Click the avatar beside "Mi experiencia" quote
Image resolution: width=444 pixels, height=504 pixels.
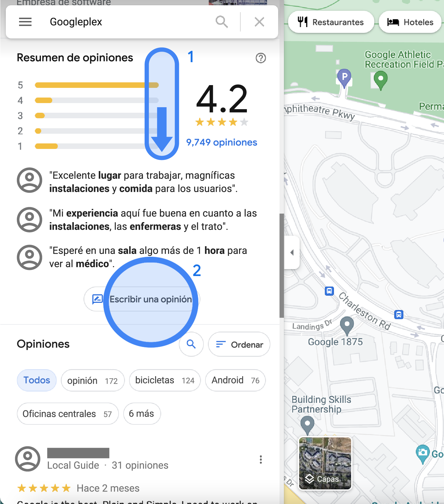click(30, 220)
